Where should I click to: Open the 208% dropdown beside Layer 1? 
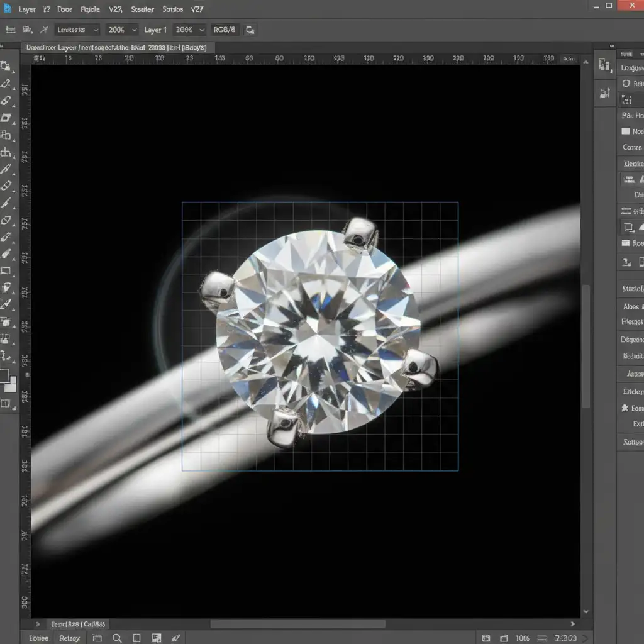pyautogui.click(x=189, y=30)
